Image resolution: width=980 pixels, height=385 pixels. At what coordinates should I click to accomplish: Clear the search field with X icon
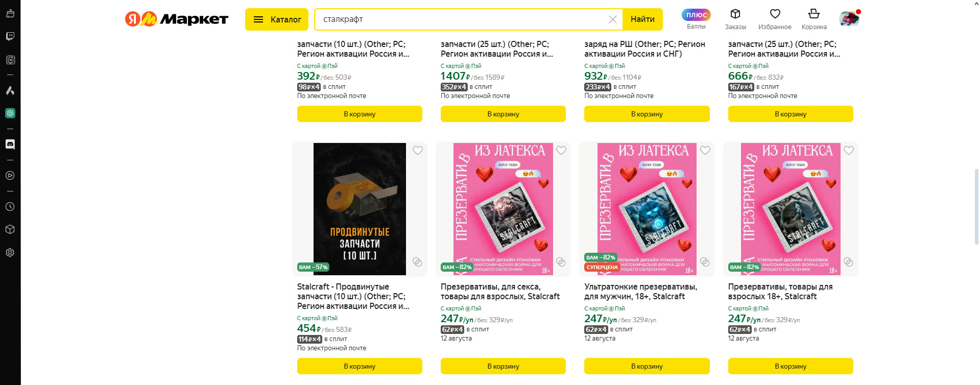pos(613,19)
